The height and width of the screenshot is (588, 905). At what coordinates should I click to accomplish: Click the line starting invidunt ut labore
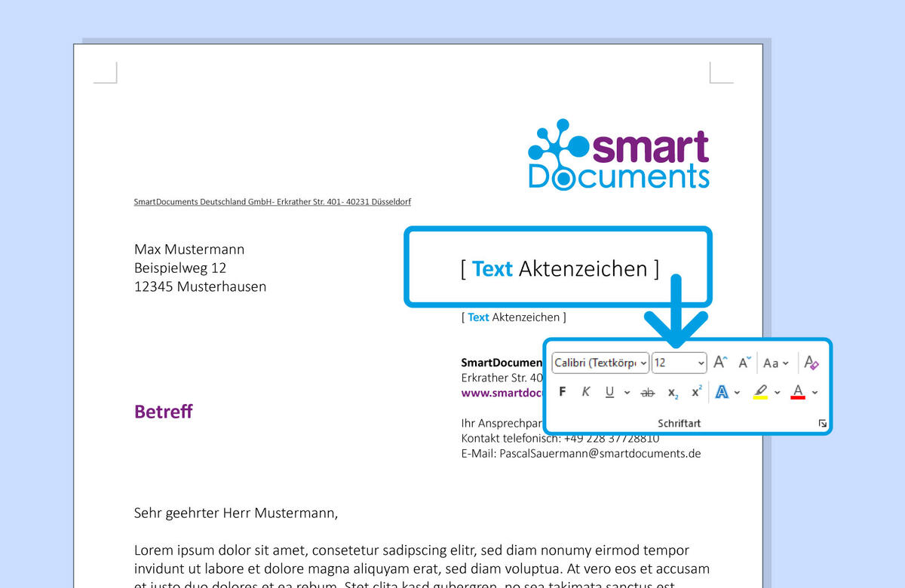(422, 568)
